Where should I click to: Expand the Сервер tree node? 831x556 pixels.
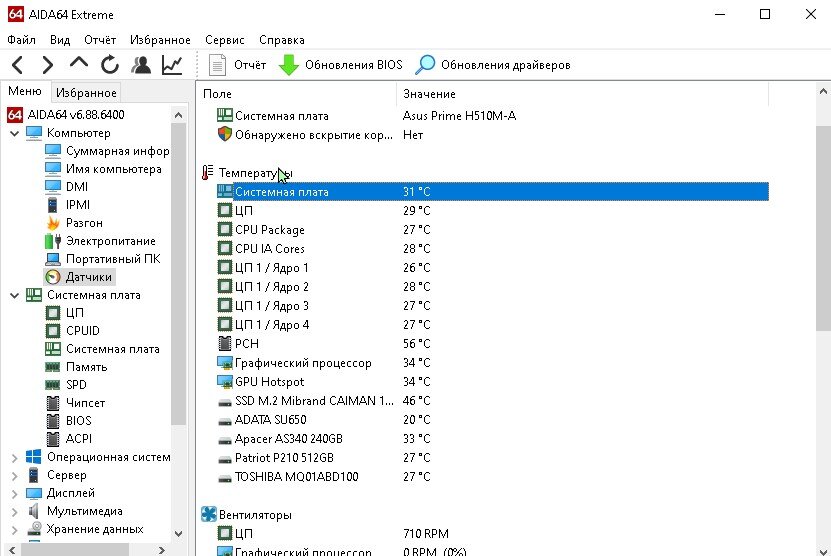[x=14, y=475]
